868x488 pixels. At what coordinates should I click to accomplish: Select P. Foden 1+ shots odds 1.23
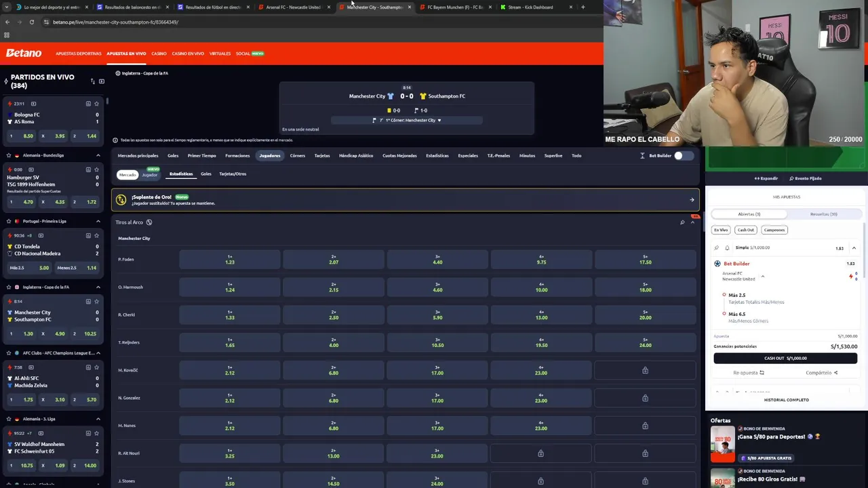pos(230,259)
